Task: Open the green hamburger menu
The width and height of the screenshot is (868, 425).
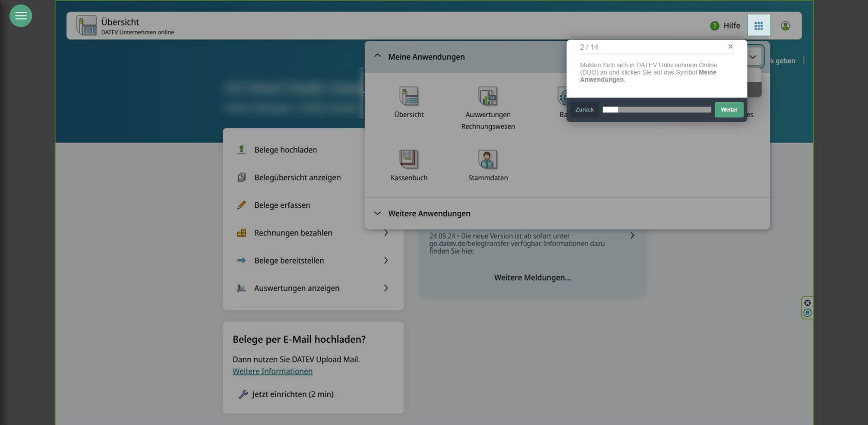Action: click(20, 16)
